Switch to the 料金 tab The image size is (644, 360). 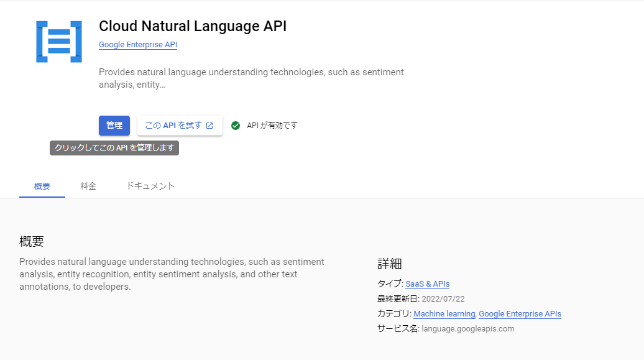click(88, 185)
